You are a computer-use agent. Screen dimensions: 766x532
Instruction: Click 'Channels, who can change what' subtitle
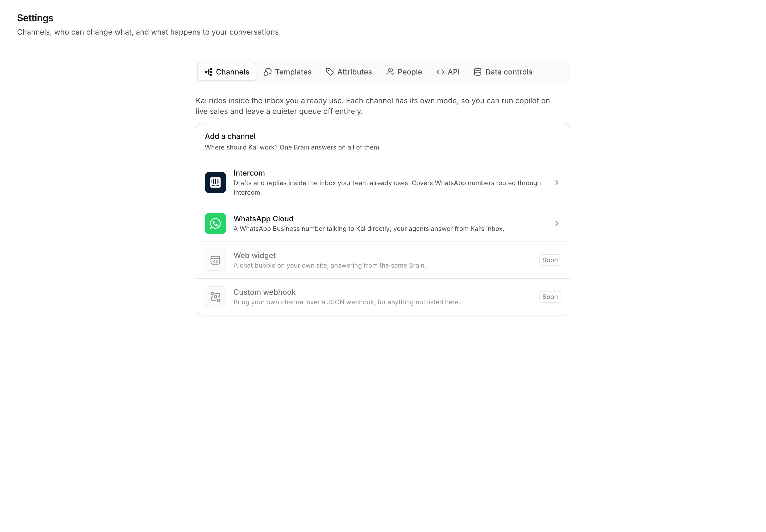point(149,32)
